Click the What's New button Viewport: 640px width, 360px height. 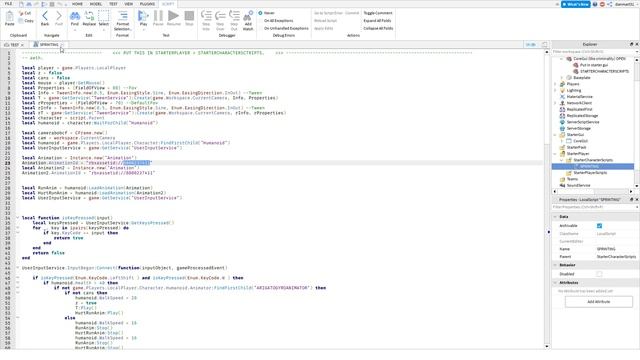(x=576, y=4)
